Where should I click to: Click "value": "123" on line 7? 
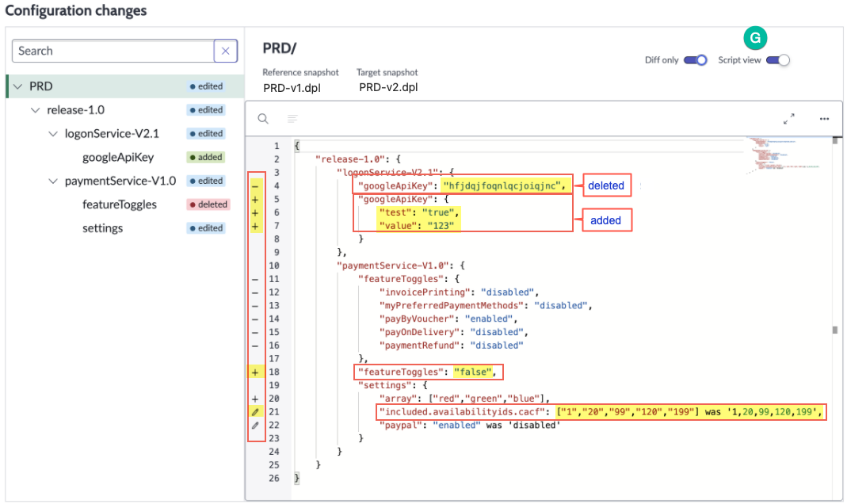coord(417,226)
